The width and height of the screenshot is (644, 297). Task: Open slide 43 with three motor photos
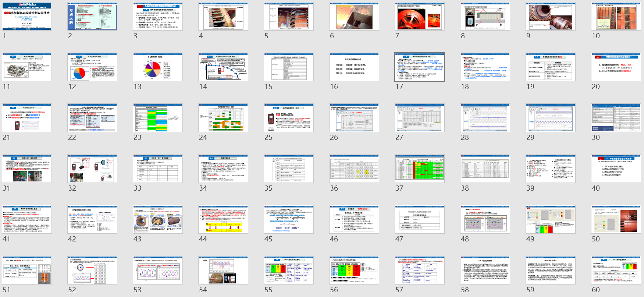coord(158,220)
